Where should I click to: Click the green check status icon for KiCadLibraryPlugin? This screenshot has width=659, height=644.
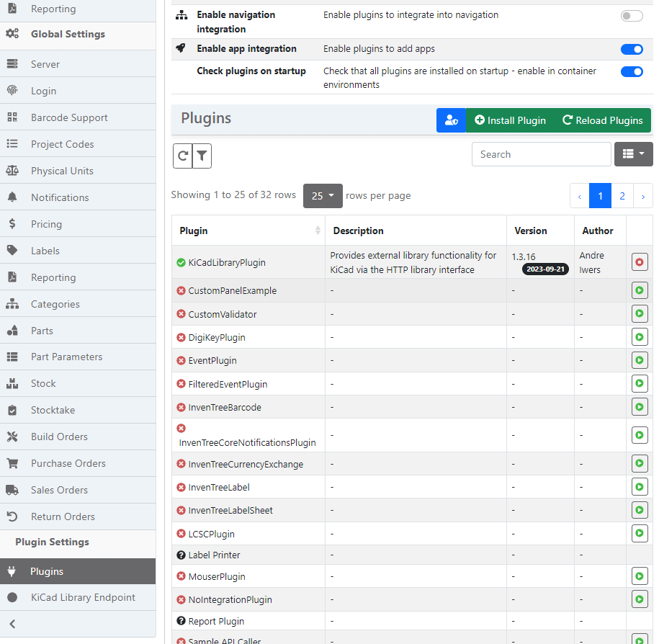pyautogui.click(x=181, y=263)
